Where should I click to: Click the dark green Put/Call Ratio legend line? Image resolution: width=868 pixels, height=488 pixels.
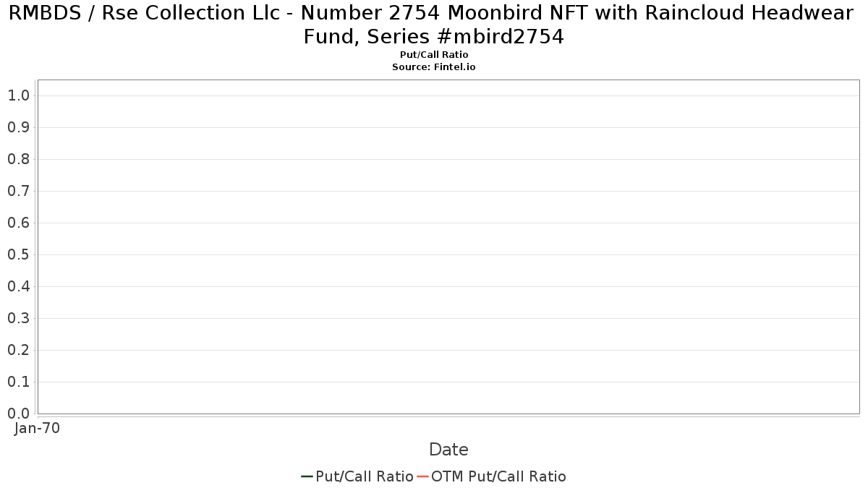pos(307,476)
